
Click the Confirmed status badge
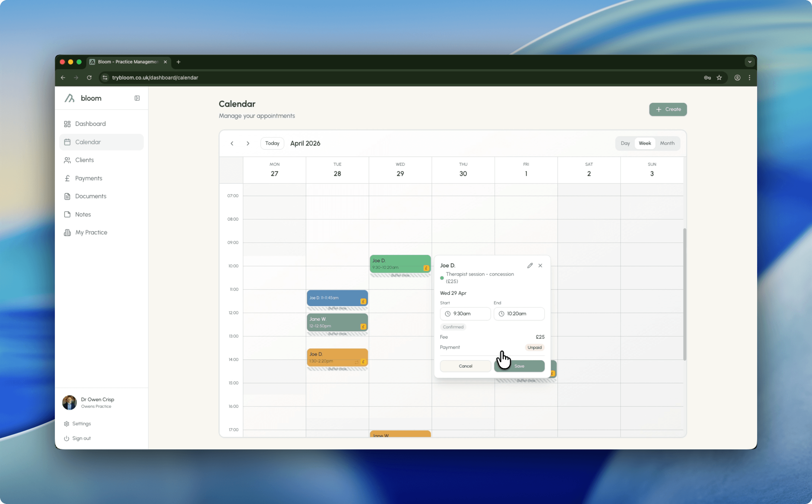(453, 327)
